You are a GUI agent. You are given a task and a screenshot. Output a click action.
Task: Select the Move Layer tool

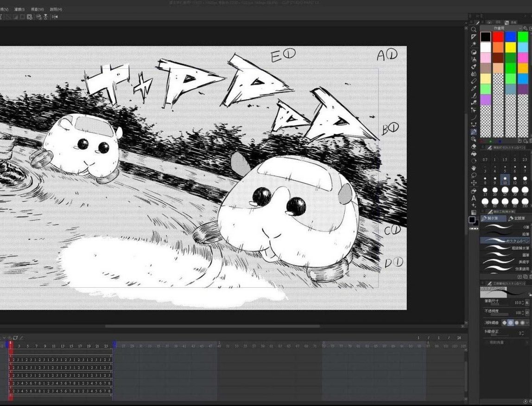(x=474, y=183)
